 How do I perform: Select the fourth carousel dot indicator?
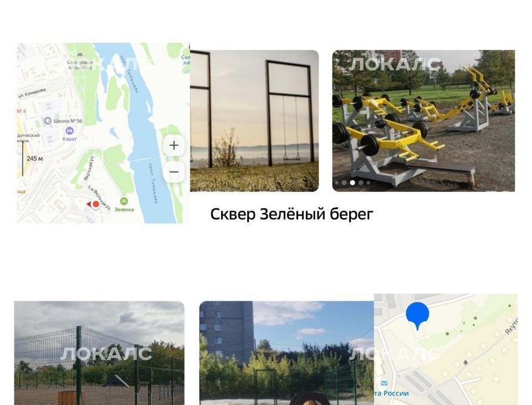pyautogui.click(x=361, y=183)
